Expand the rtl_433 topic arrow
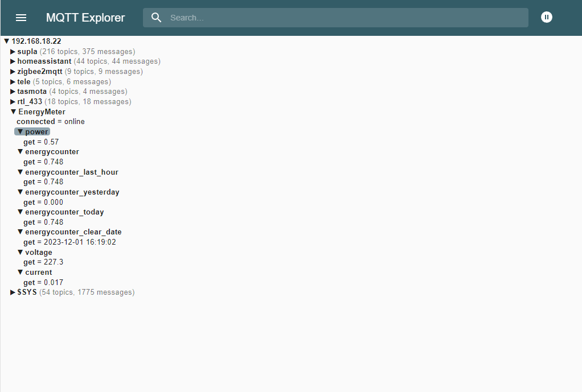 [13, 102]
